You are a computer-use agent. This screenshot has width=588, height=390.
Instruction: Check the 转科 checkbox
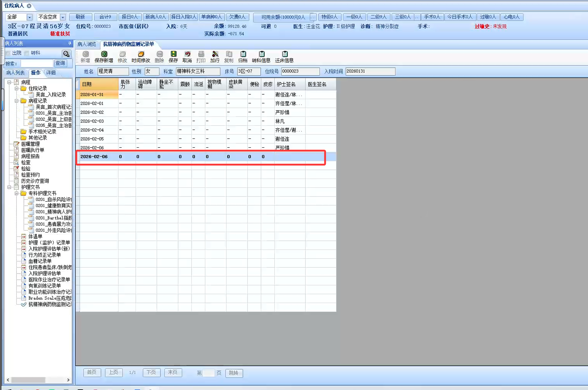[27, 53]
